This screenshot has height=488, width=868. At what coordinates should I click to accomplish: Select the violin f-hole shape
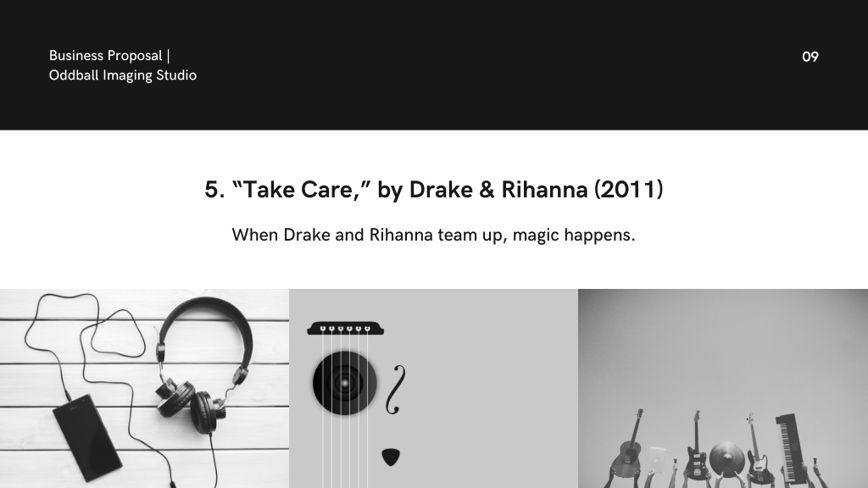point(395,390)
